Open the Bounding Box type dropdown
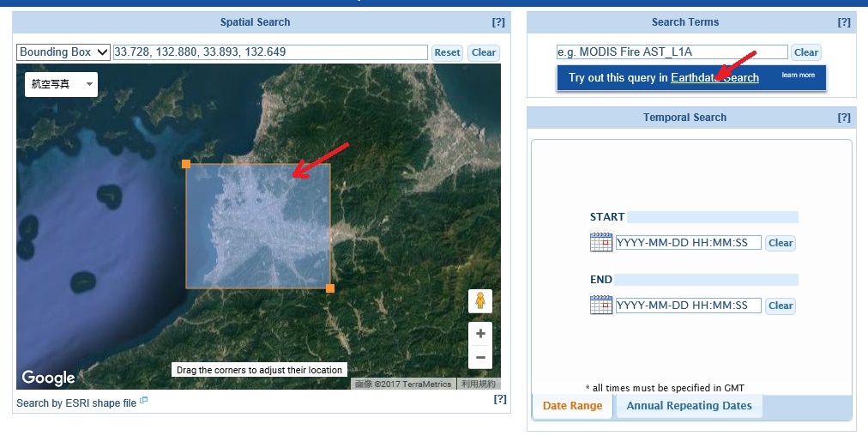868x436 pixels. point(63,52)
